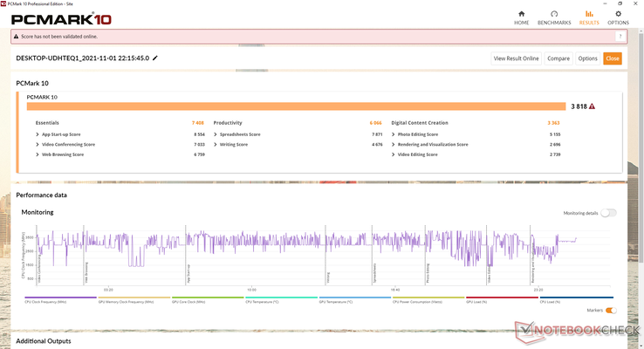The height and width of the screenshot is (349, 644).
Task: Click the warning triangle beside score 3 818
Action: [592, 106]
